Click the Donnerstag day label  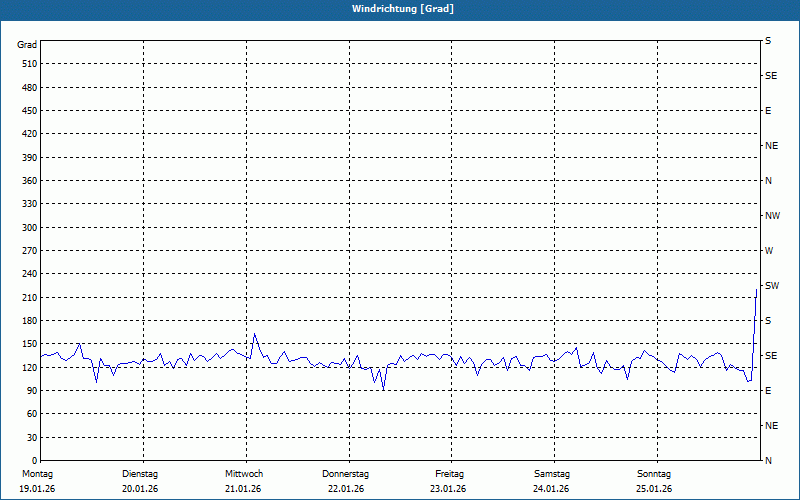[x=345, y=474]
